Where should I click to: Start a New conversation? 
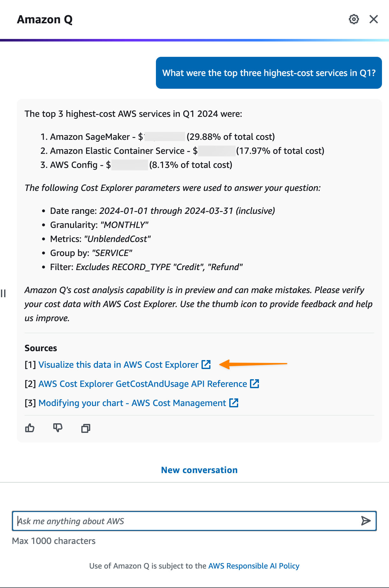point(199,470)
